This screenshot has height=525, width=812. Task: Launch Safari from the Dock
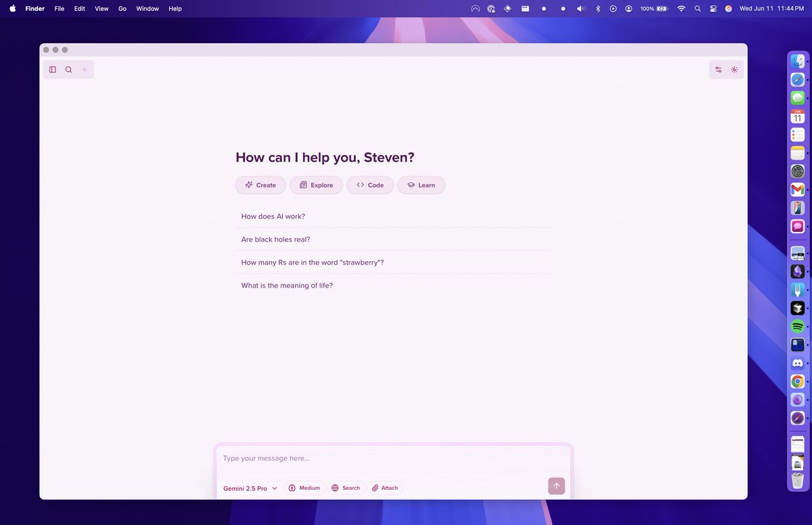tap(798, 80)
